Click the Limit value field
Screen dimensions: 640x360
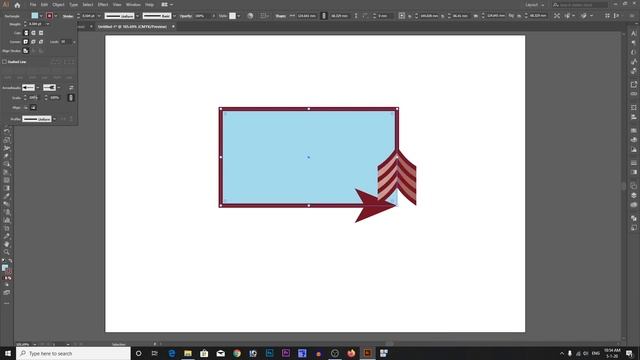click(66, 42)
